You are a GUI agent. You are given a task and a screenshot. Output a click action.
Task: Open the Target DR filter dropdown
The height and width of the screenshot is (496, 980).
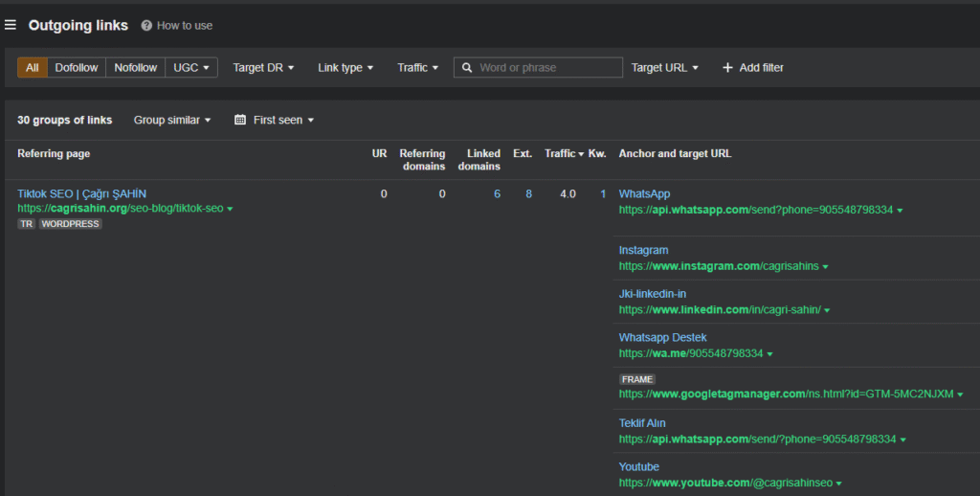(263, 68)
